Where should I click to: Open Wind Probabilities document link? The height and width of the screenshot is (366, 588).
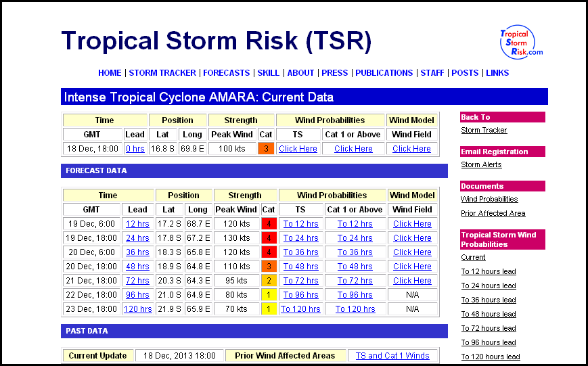pyautogui.click(x=489, y=199)
